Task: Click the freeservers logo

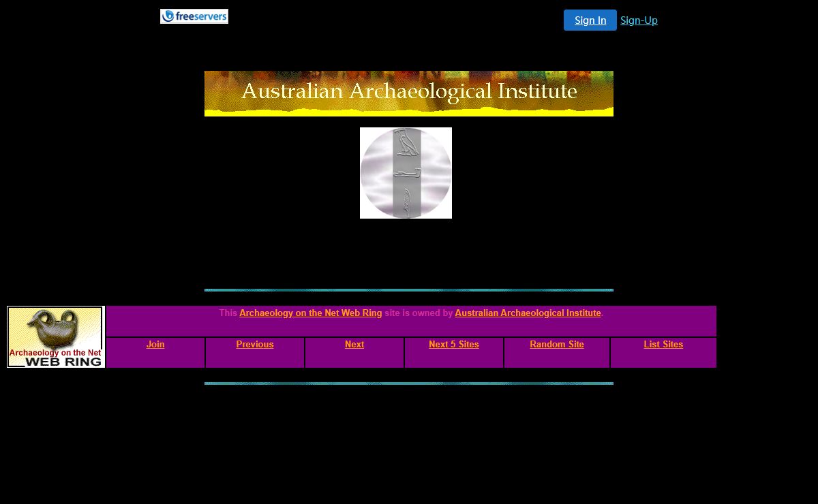Action: point(194,16)
